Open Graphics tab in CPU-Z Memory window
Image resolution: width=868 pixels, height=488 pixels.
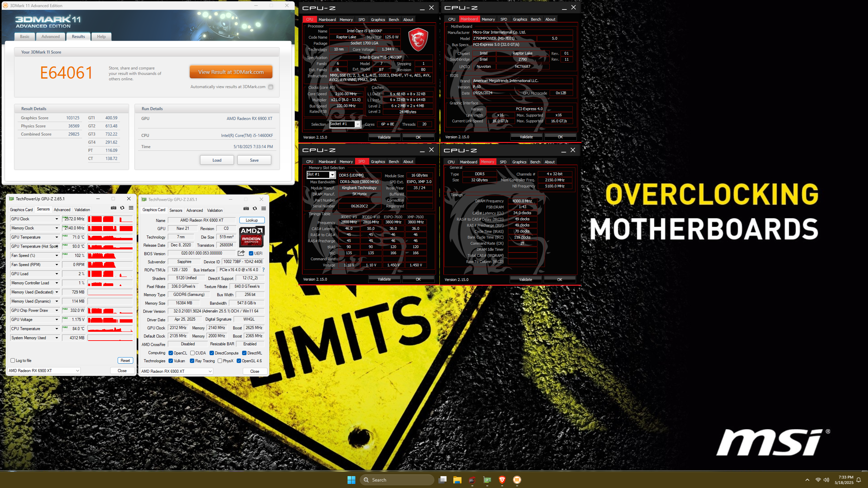[x=519, y=162]
